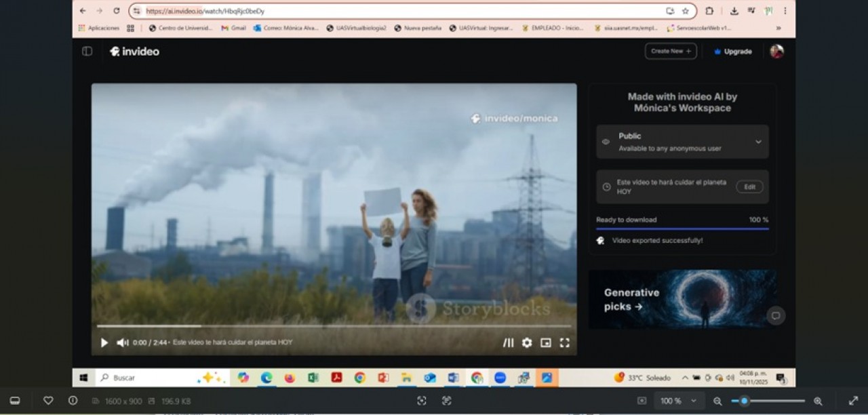Open the 100 % zoom dropdown in viewer
This screenshot has width=868, height=415.
coord(678,401)
